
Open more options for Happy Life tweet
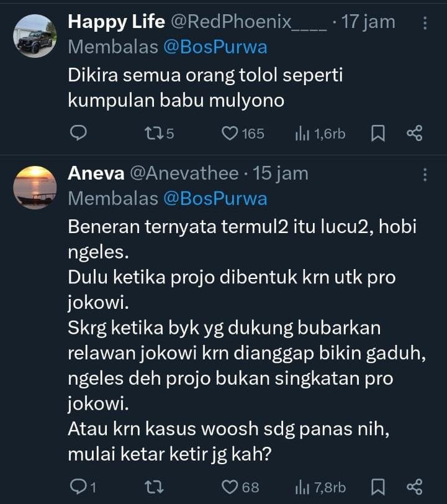[x=425, y=23]
